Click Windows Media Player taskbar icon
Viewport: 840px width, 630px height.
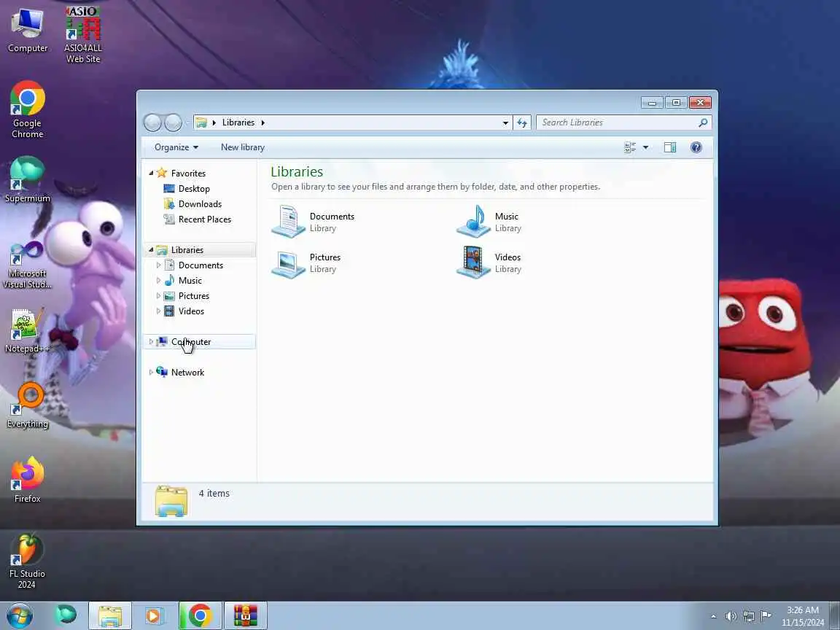pyautogui.click(x=154, y=616)
